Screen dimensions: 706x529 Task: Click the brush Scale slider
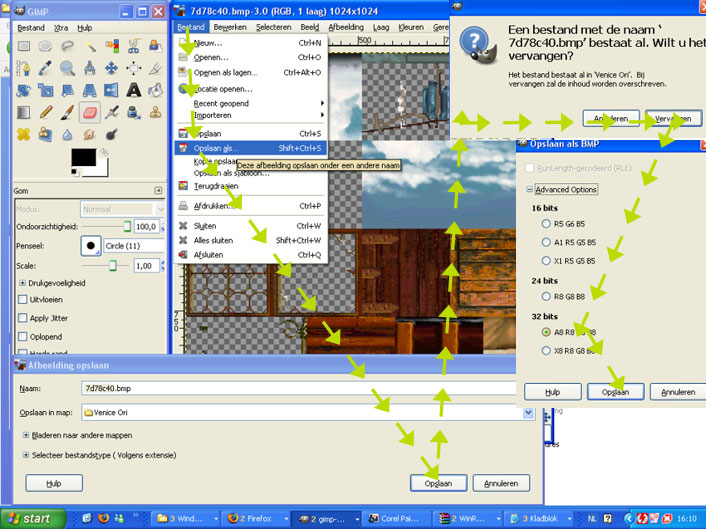point(106,266)
